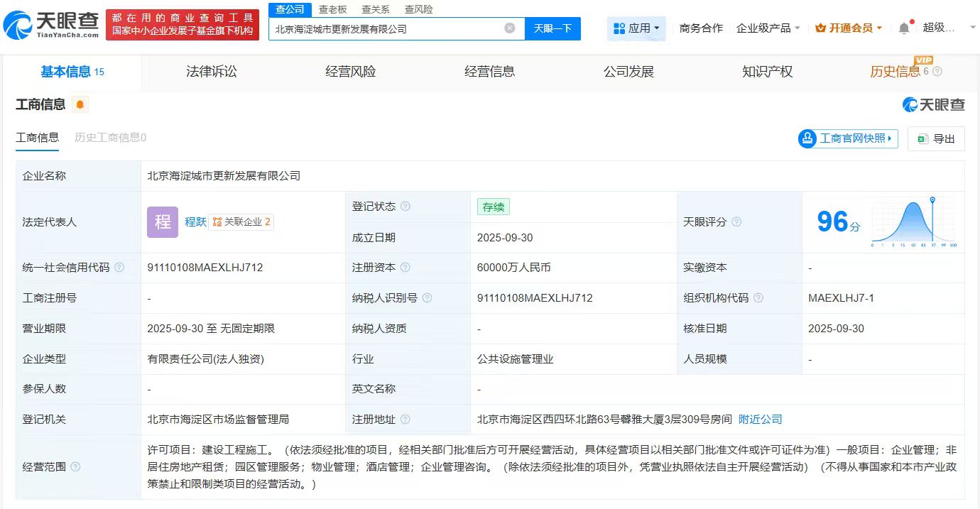Click help icon next to 统一社会信用代码

pos(119,268)
